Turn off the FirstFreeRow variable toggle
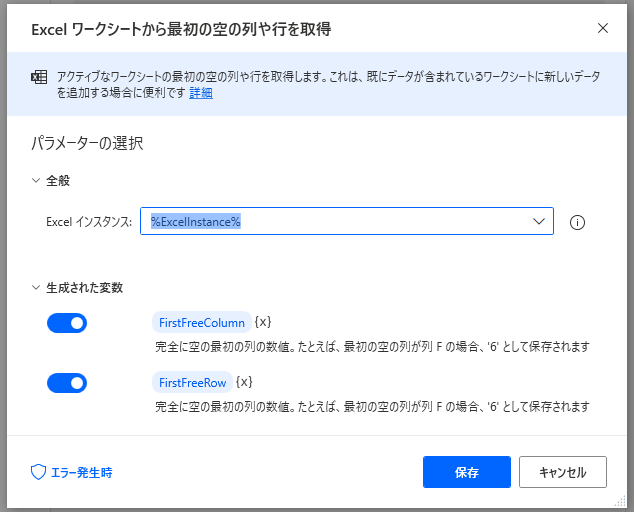The width and height of the screenshot is (634, 512). point(67,383)
